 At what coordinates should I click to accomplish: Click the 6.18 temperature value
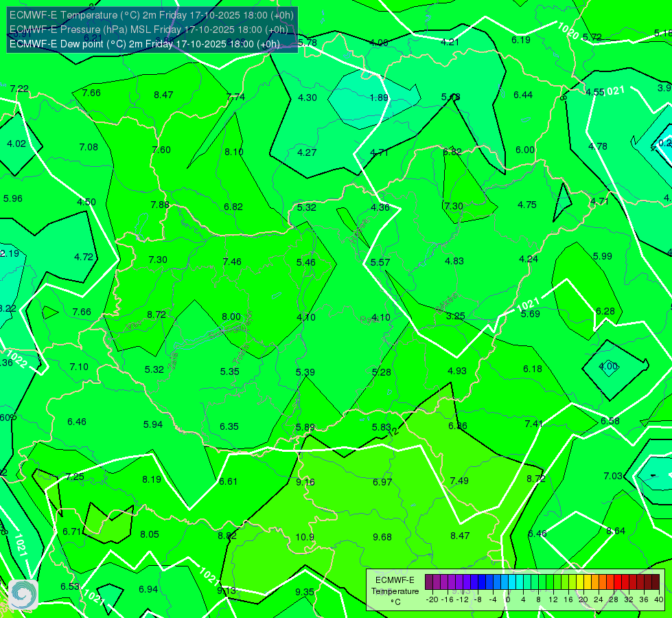(532, 369)
